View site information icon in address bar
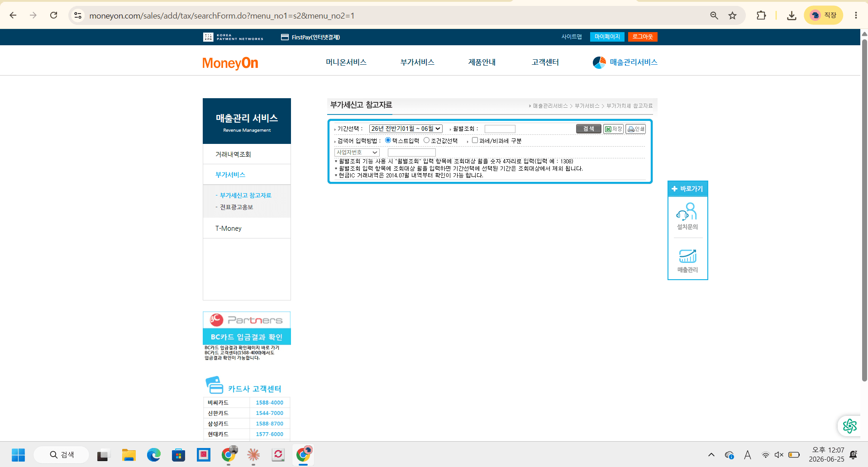The image size is (868, 467). pos(78,15)
